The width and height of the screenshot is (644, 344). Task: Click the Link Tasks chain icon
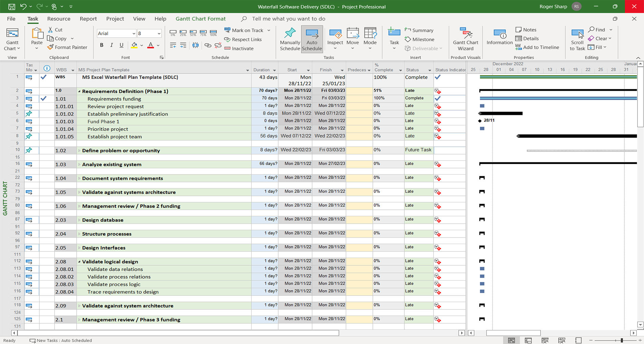click(208, 45)
